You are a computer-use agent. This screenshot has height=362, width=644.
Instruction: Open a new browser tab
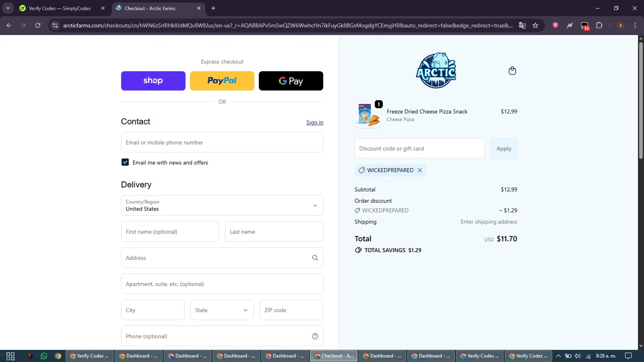pos(213,8)
